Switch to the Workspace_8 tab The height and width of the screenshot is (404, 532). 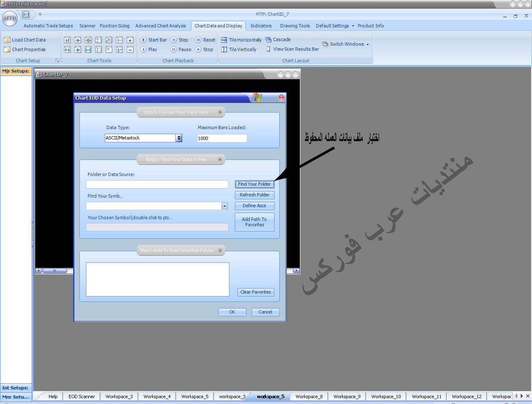(309, 397)
